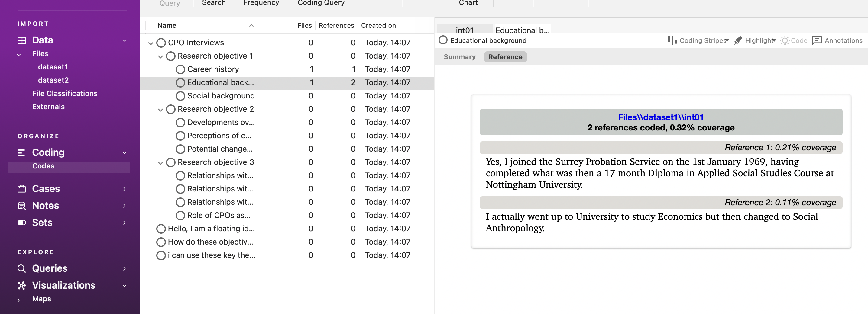Switch to the Summary tab
Viewport: 868px width, 314px height.
[x=459, y=57]
